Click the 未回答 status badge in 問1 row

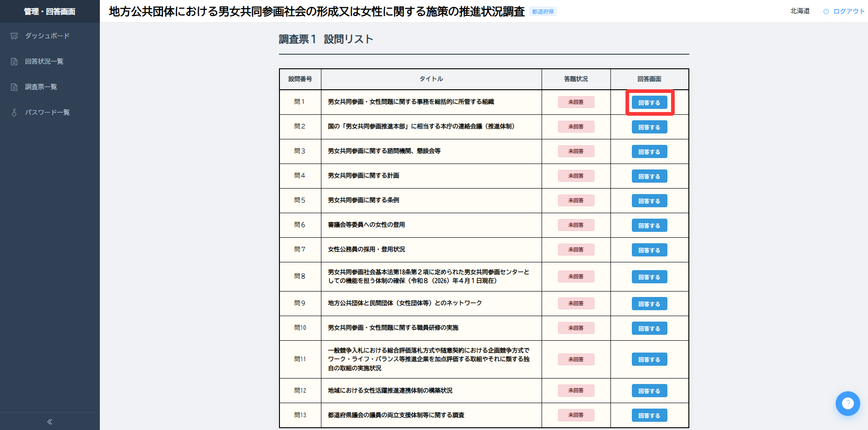point(576,102)
